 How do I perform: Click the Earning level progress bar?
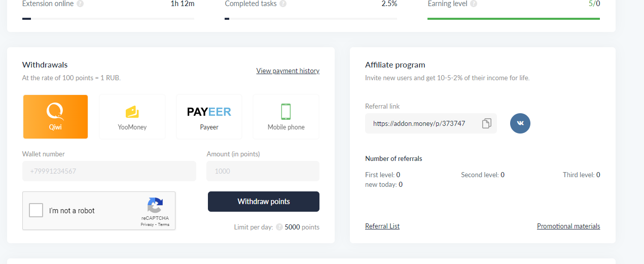(x=513, y=19)
